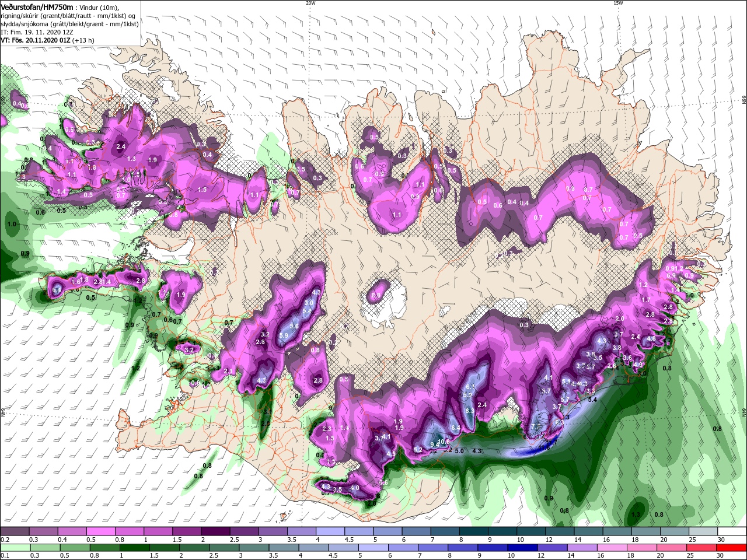The width and height of the screenshot is (747, 560).
Task: Pick top-row dark teal swatch between 10 and 12
Action: [530, 531]
